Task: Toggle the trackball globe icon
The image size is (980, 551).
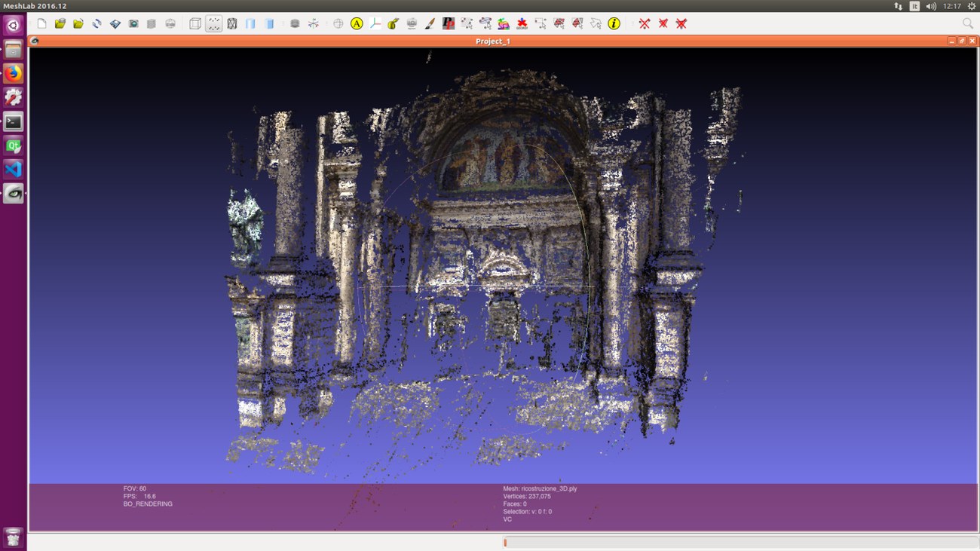Action: (x=338, y=23)
